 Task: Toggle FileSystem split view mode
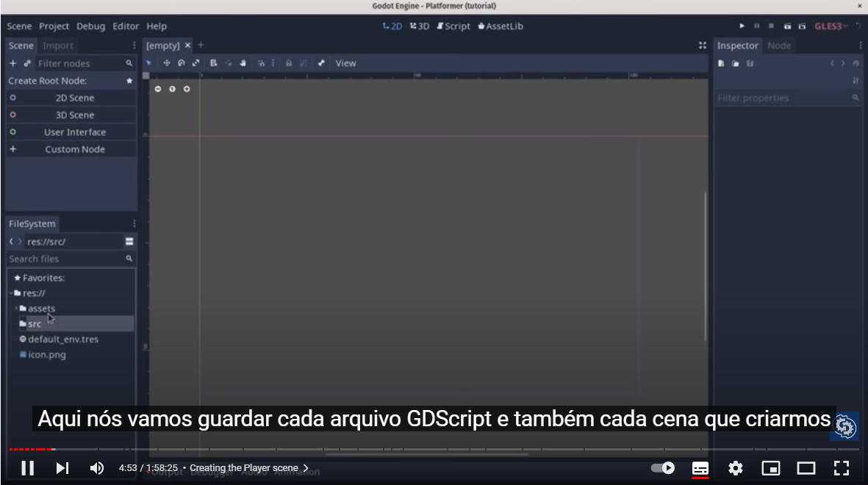point(129,241)
